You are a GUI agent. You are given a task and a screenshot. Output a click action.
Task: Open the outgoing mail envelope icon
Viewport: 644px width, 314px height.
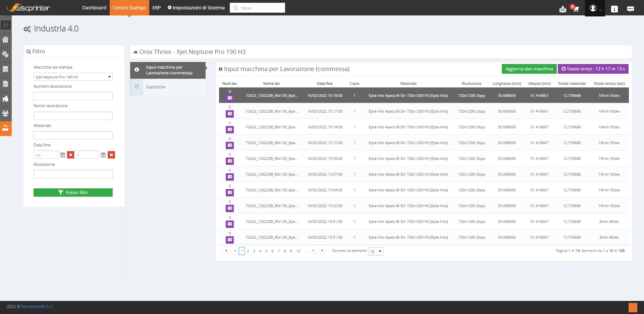coord(562,9)
